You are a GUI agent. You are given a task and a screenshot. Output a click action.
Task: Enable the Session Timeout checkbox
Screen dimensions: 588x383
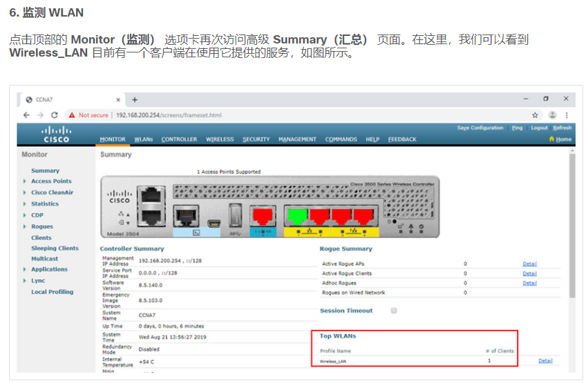[x=394, y=311]
